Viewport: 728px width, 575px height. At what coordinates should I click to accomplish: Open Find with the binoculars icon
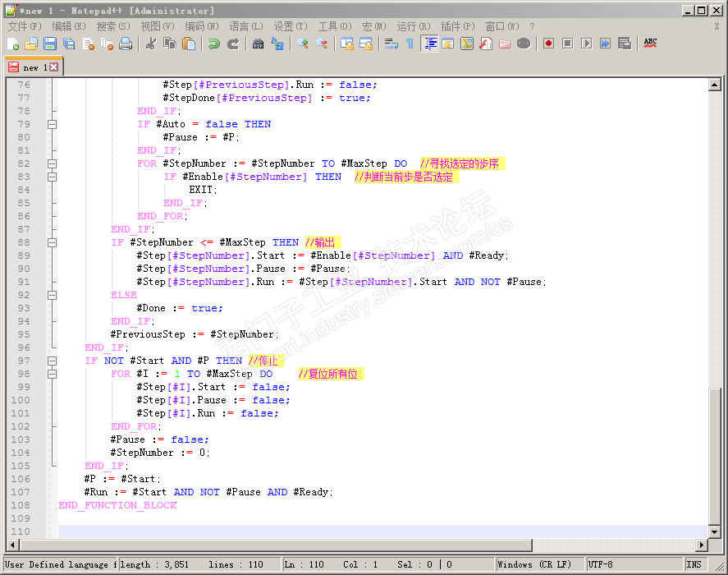pyautogui.click(x=258, y=44)
